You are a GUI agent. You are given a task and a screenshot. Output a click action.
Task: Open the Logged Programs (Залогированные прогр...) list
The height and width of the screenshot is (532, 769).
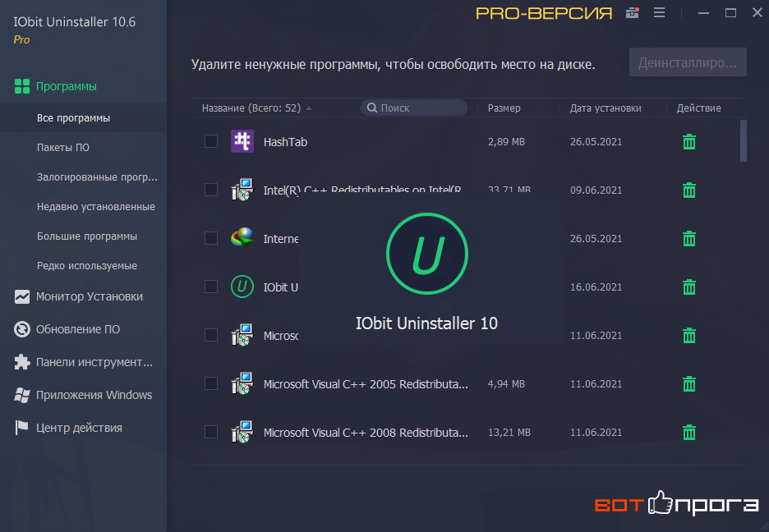pyautogui.click(x=97, y=177)
